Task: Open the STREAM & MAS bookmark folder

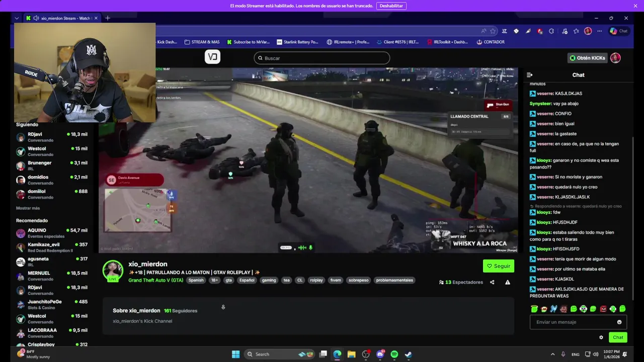Action: [x=202, y=42]
